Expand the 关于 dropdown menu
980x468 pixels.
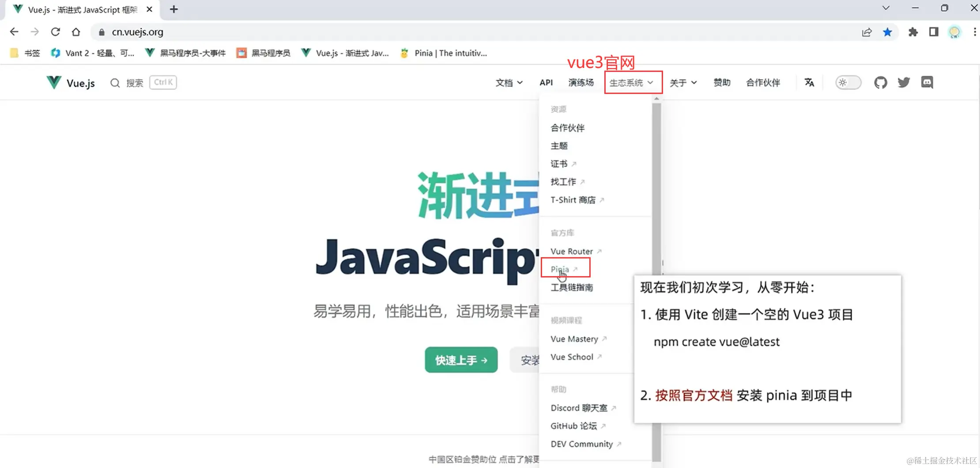tap(683, 82)
